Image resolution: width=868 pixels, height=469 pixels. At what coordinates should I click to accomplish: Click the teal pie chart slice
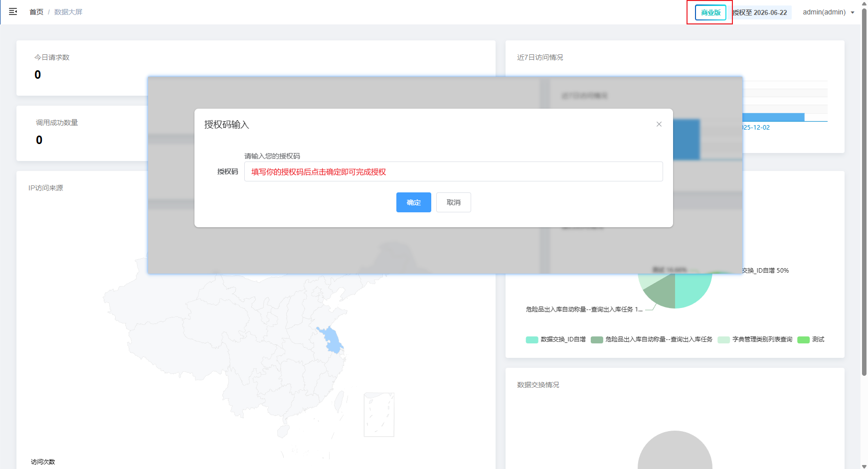coord(693,289)
